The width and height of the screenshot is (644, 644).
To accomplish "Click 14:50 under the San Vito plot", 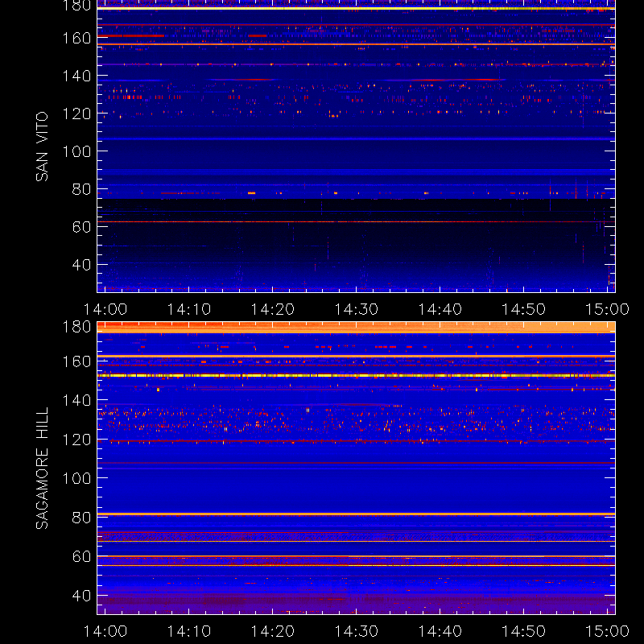I will pos(524,309).
